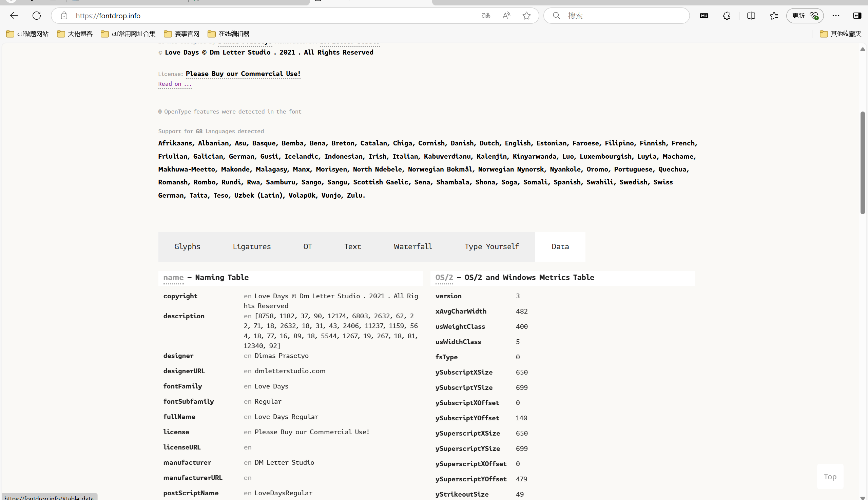Click the DM Letter Studio manufacturer value
The height and width of the screenshot is (500, 868).
click(284, 463)
